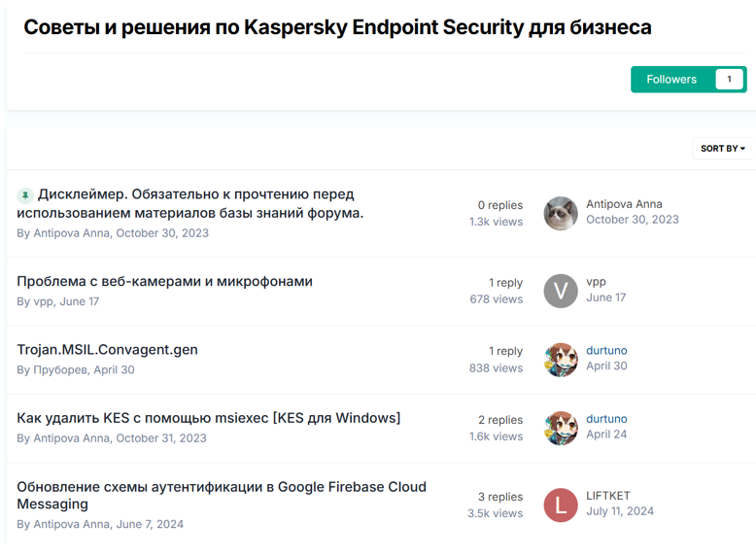Go to last poster vpp's profile name

(x=596, y=282)
